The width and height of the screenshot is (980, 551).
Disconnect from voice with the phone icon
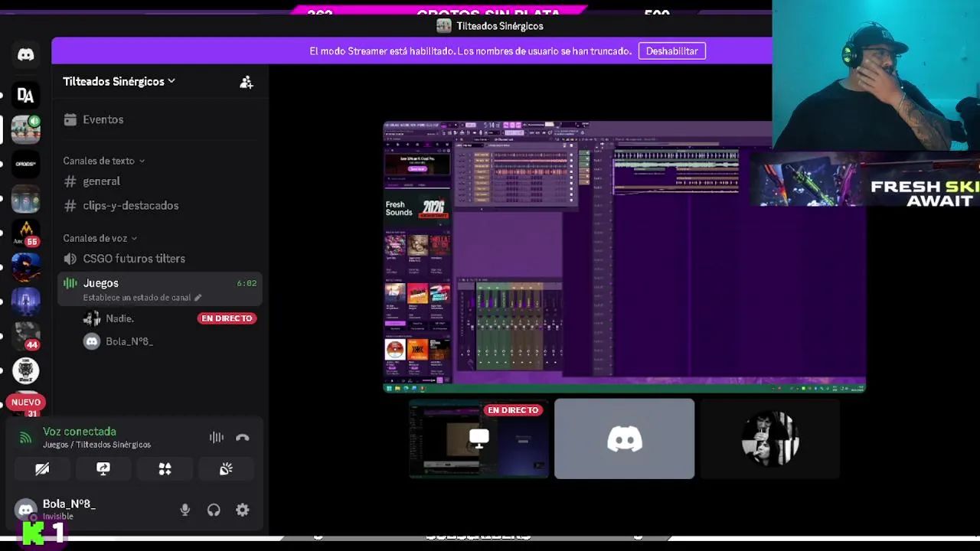coord(243,438)
